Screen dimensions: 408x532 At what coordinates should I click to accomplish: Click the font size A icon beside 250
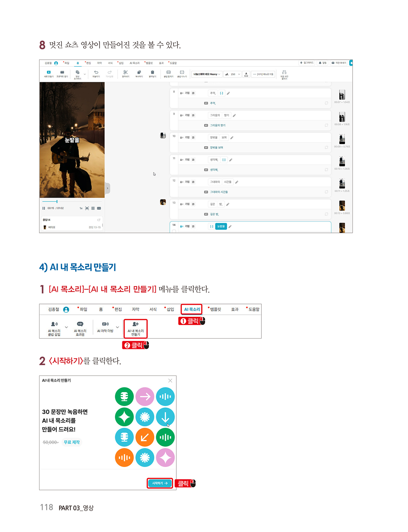click(227, 74)
